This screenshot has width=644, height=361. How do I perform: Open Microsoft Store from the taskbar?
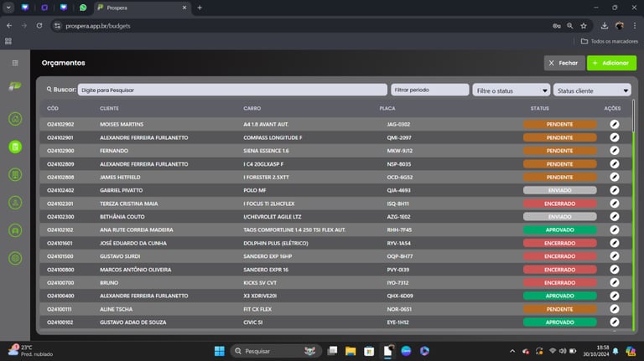click(x=369, y=351)
